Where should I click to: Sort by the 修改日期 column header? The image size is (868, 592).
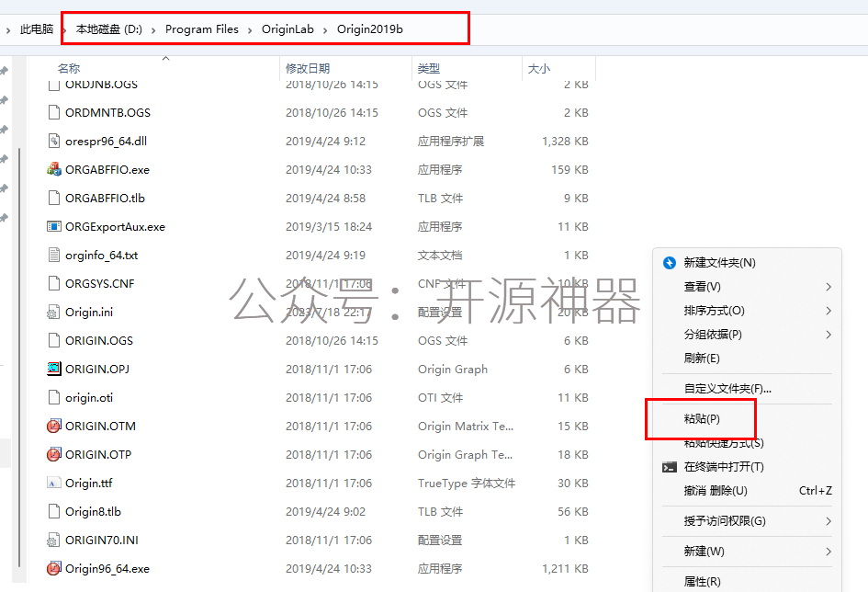[x=308, y=68]
